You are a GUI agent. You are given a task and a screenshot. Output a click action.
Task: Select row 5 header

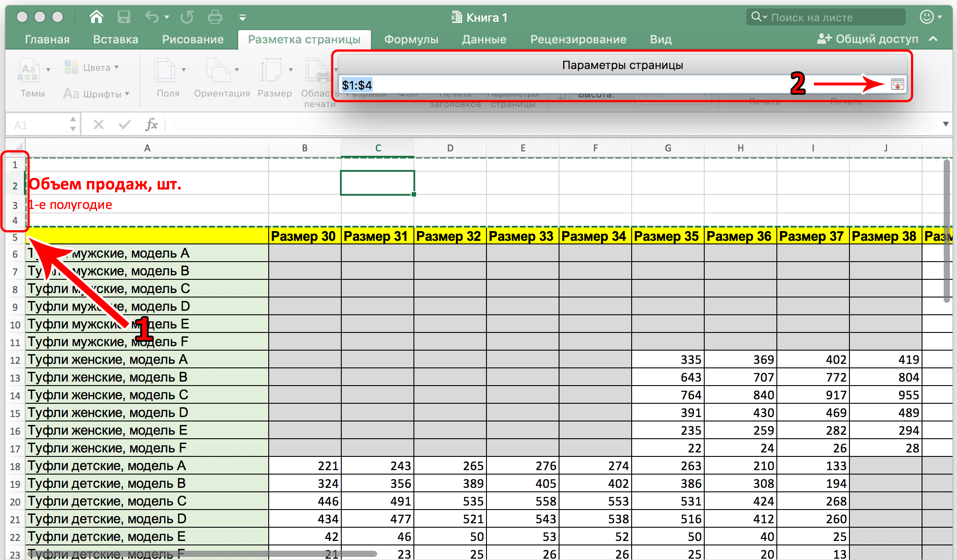(x=15, y=237)
